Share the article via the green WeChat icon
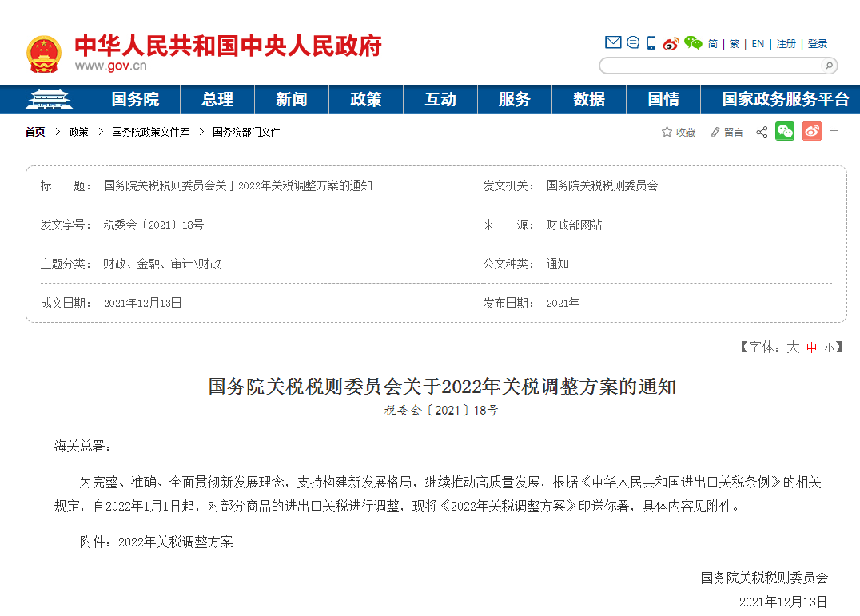Viewport: 860px width, 616px height. (x=785, y=131)
